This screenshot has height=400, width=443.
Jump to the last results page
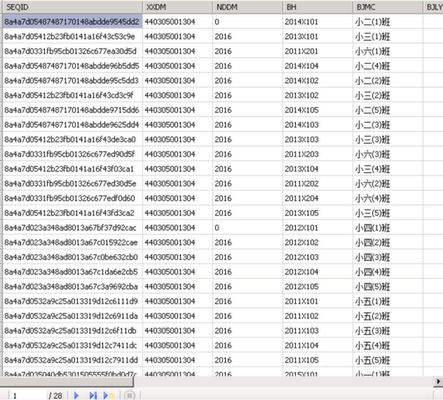tap(93, 395)
